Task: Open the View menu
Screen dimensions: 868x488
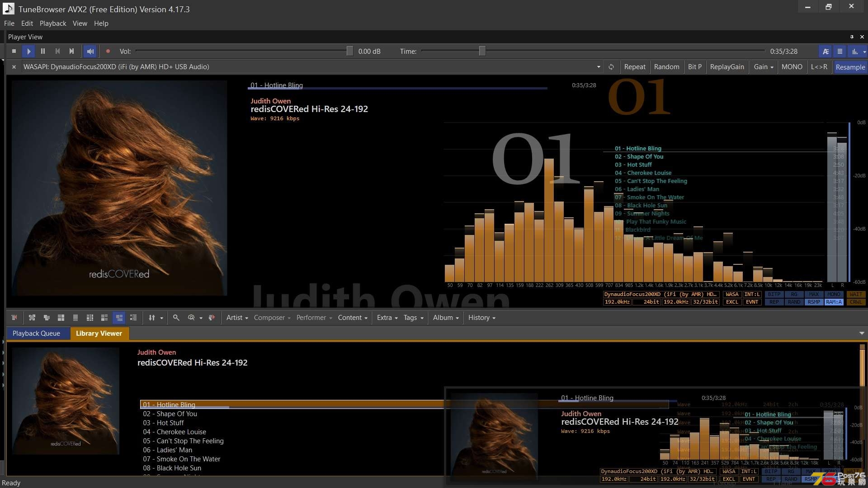Action: click(x=80, y=23)
